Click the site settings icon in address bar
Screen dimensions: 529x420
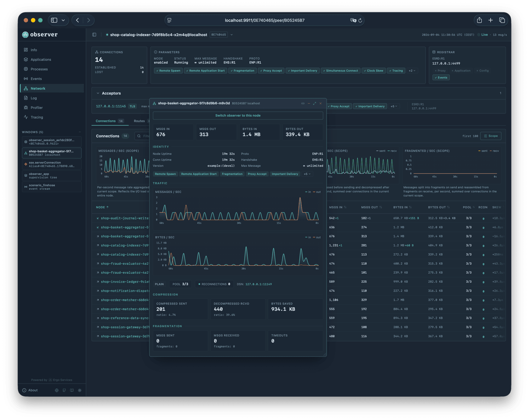pos(169,20)
